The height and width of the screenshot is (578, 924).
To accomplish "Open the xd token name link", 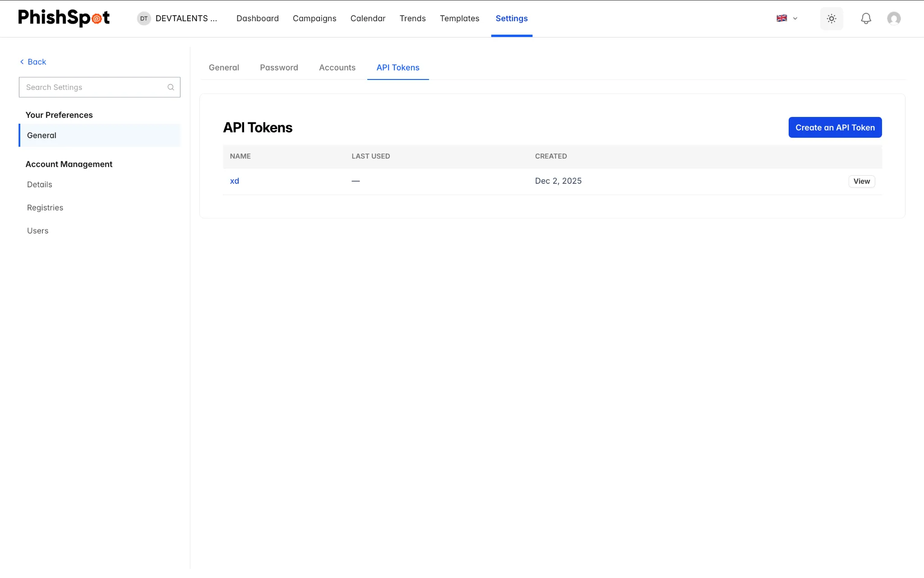I will click(x=235, y=181).
